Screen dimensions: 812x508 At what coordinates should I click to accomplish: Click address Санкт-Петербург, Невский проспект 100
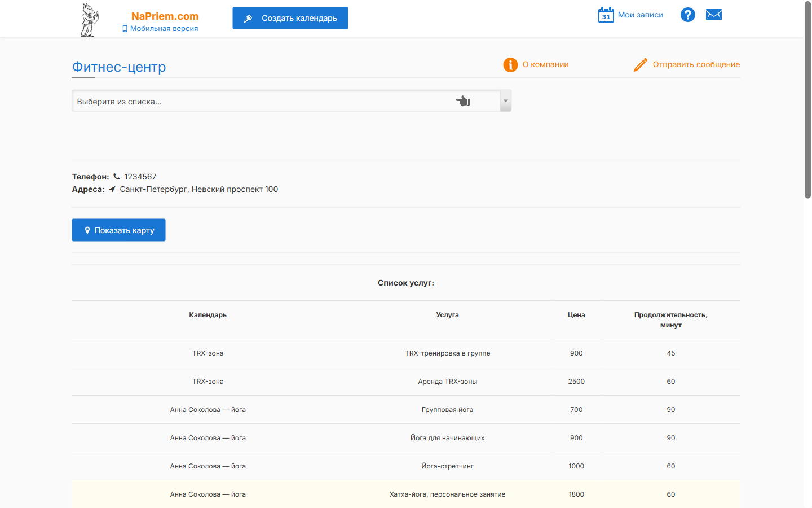[x=199, y=189]
